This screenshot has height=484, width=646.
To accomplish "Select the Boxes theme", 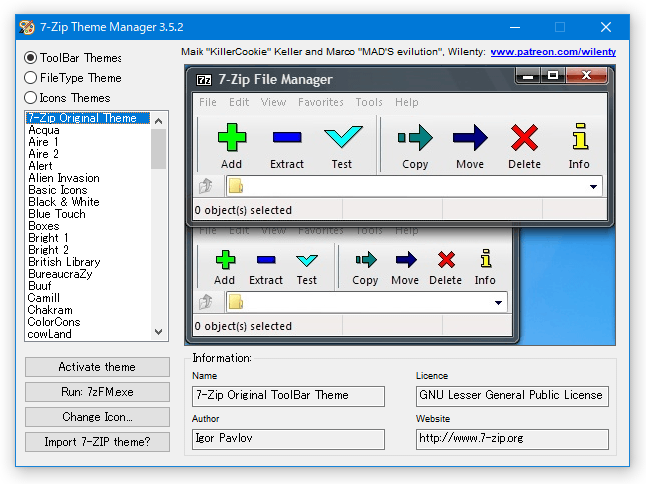I will pyautogui.click(x=88, y=226).
